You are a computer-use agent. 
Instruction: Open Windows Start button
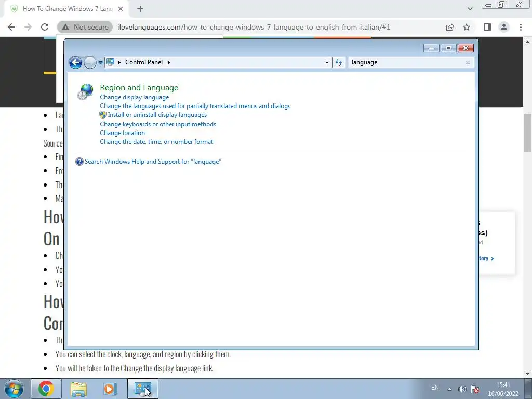pyautogui.click(x=14, y=389)
